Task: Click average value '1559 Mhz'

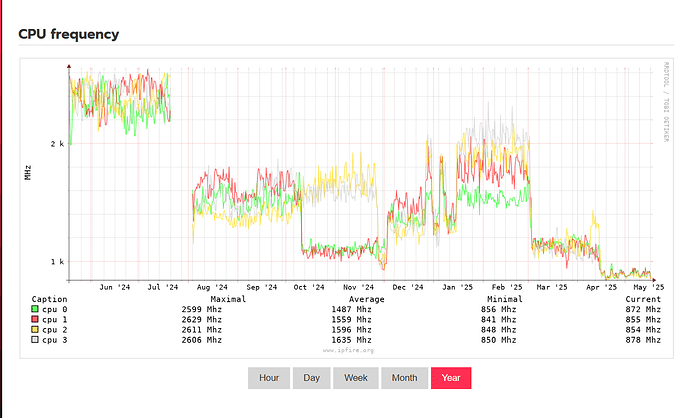Action: click(351, 319)
